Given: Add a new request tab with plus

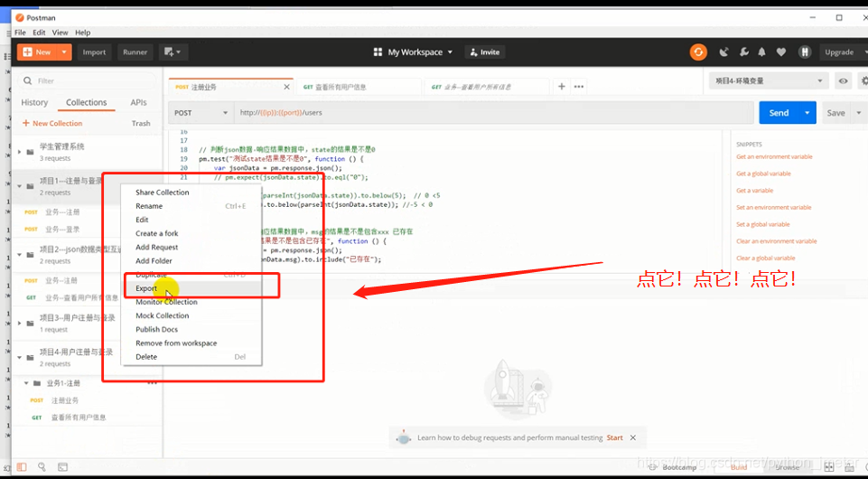Looking at the screenshot, I should click(561, 87).
